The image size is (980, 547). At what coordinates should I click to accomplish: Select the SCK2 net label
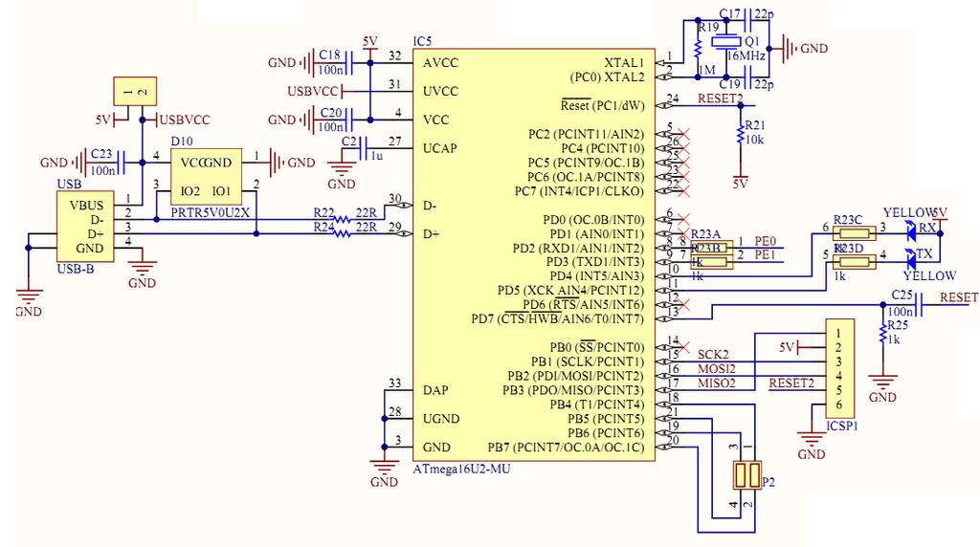coord(713,354)
